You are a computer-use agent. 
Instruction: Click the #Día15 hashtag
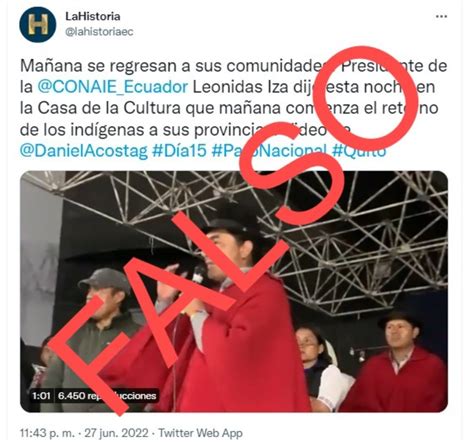tap(179, 151)
